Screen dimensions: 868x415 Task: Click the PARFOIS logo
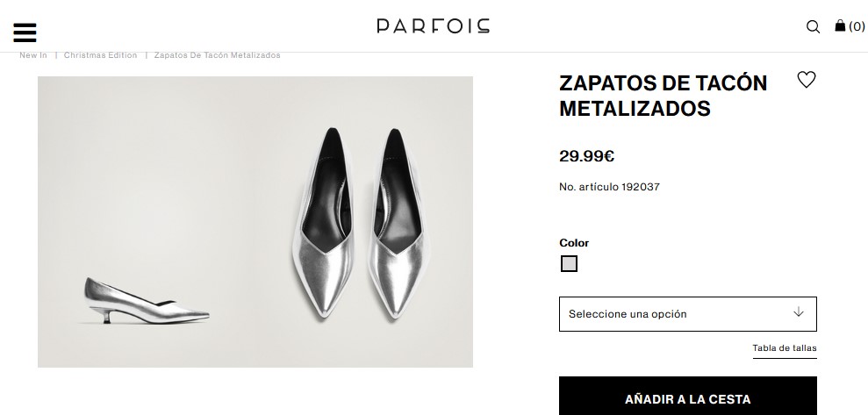click(x=434, y=25)
